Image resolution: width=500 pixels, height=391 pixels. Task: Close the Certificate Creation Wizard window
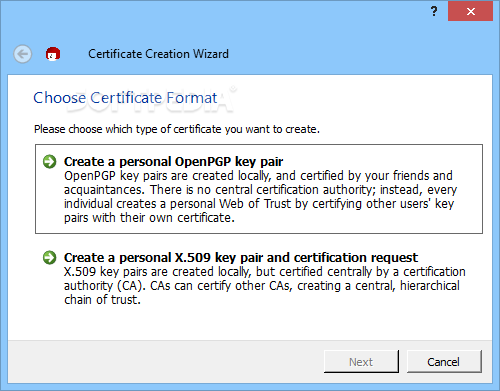coord(470,11)
